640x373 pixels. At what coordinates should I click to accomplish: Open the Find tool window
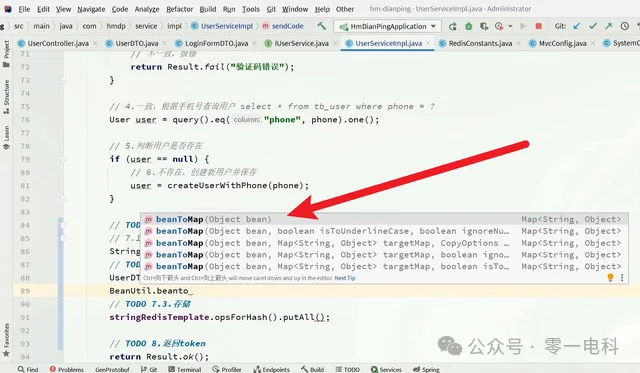[28, 369]
